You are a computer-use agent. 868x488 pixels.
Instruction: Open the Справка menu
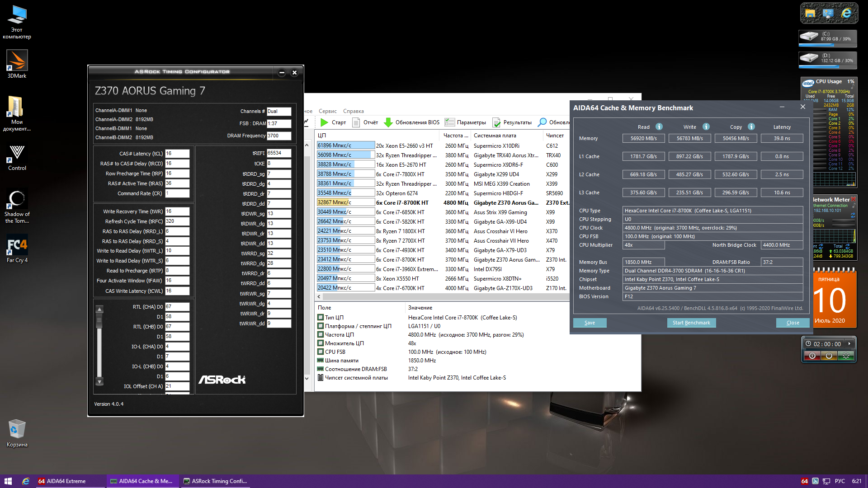(353, 111)
